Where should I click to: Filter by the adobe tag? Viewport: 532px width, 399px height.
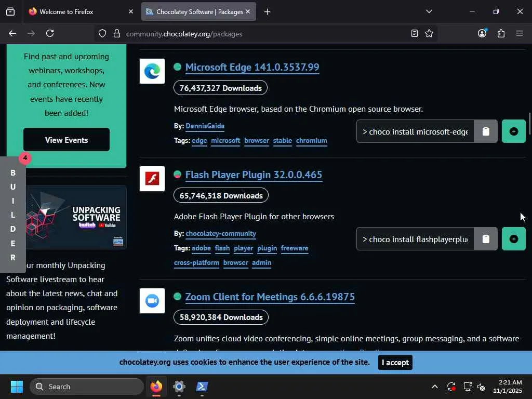pos(201,248)
